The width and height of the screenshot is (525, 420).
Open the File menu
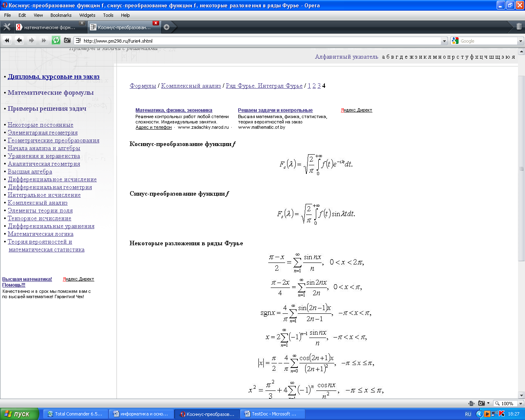tap(7, 15)
